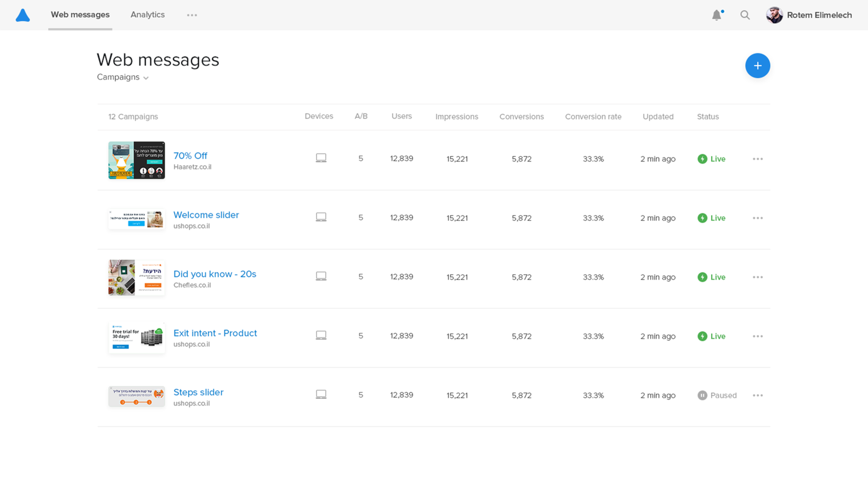Open the three-dot options menu for Steps slider

(758, 395)
